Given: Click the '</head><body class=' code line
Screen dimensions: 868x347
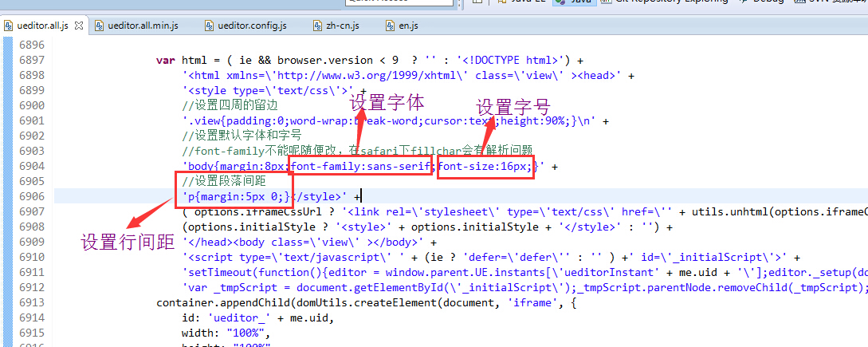Looking at the screenshot, I should [309, 243].
